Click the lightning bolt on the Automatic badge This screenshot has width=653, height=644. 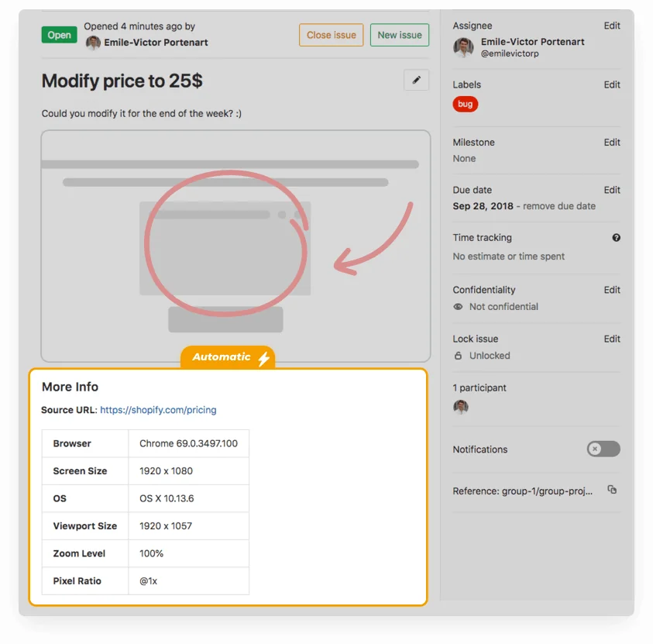point(263,357)
